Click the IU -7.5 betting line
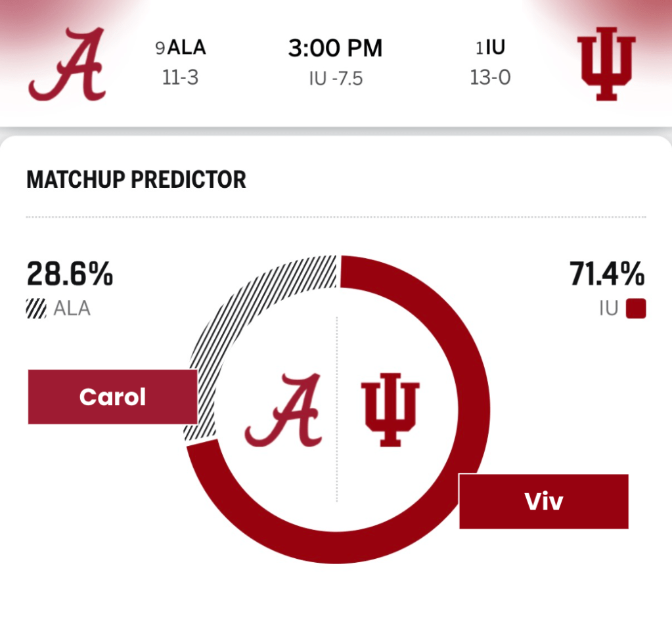672x637 pixels. [336, 79]
